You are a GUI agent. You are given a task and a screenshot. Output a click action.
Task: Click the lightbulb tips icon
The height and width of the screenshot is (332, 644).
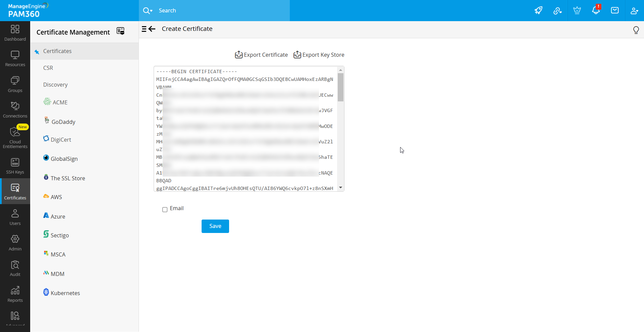[x=636, y=30]
